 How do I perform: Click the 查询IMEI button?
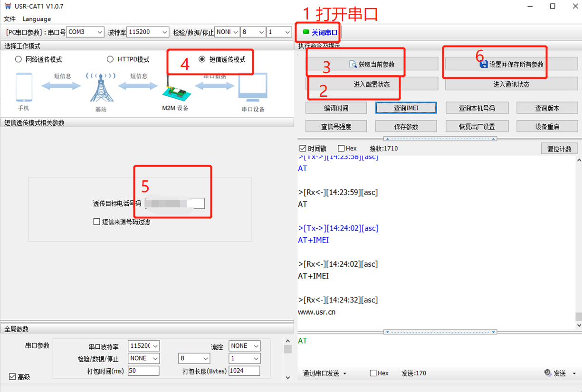click(406, 108)
